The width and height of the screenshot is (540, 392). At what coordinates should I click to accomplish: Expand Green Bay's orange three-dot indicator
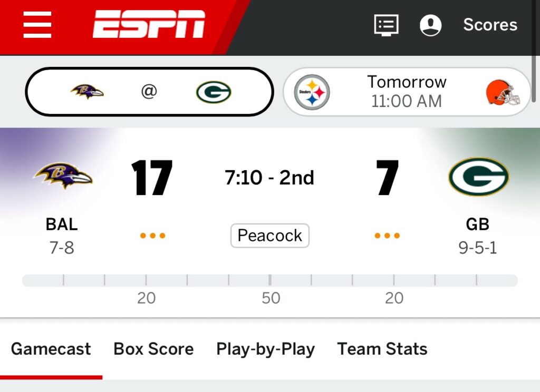(x=387, y=236)
